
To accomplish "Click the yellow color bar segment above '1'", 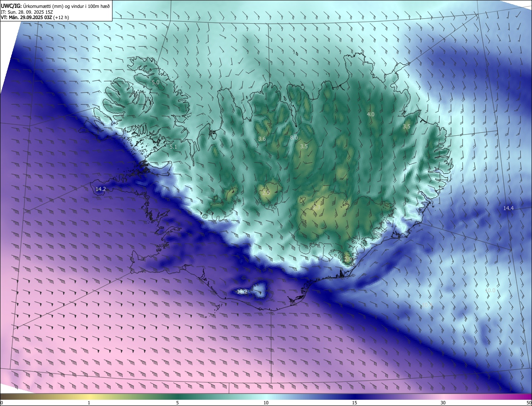I will (x=89, y=397).
